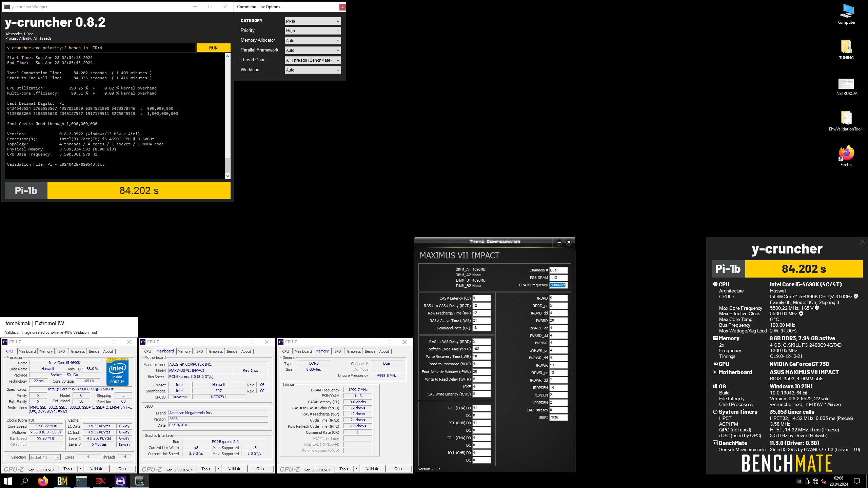Switch to Bench tab in first CPU-Z window
This screenshot has width=868, height=488.
[x=94, y=351]
